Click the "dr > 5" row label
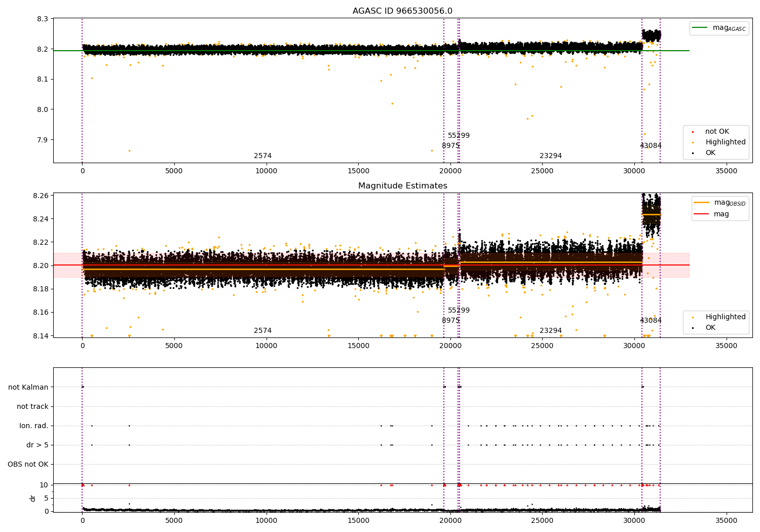The width and height of the screenshot is (760, 532). (37, 445)
